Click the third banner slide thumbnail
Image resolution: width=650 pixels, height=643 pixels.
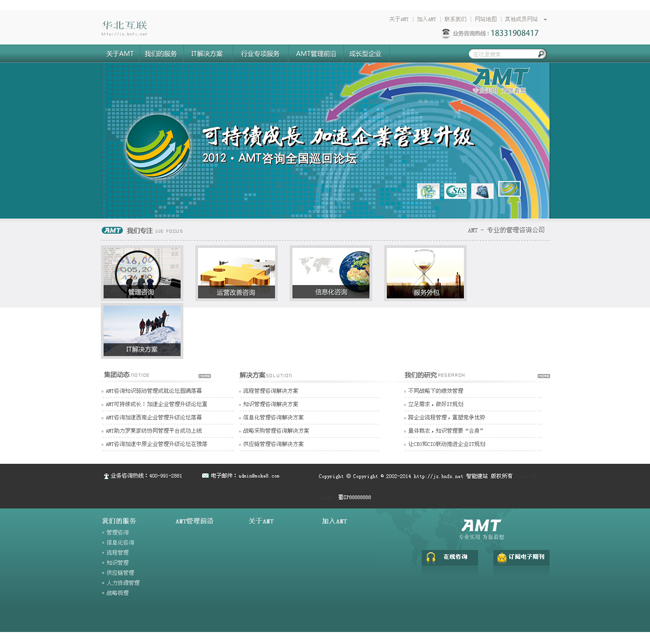tap(483, 192)
